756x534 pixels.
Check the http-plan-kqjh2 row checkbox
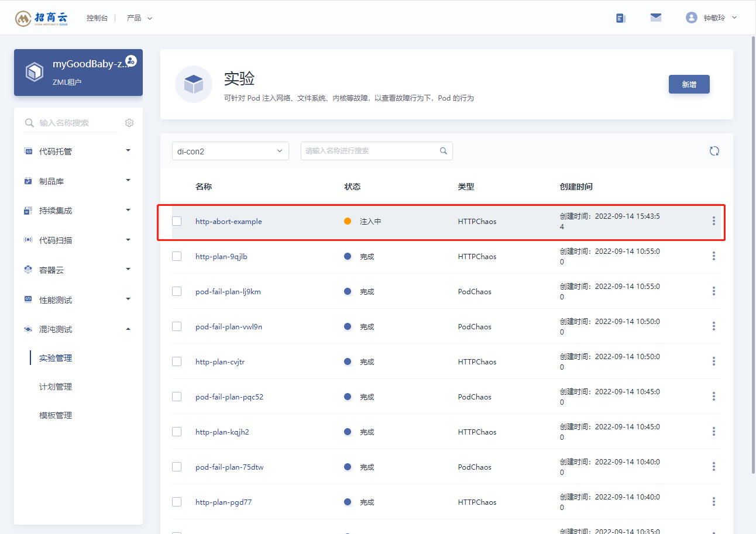tap(177, 432)
